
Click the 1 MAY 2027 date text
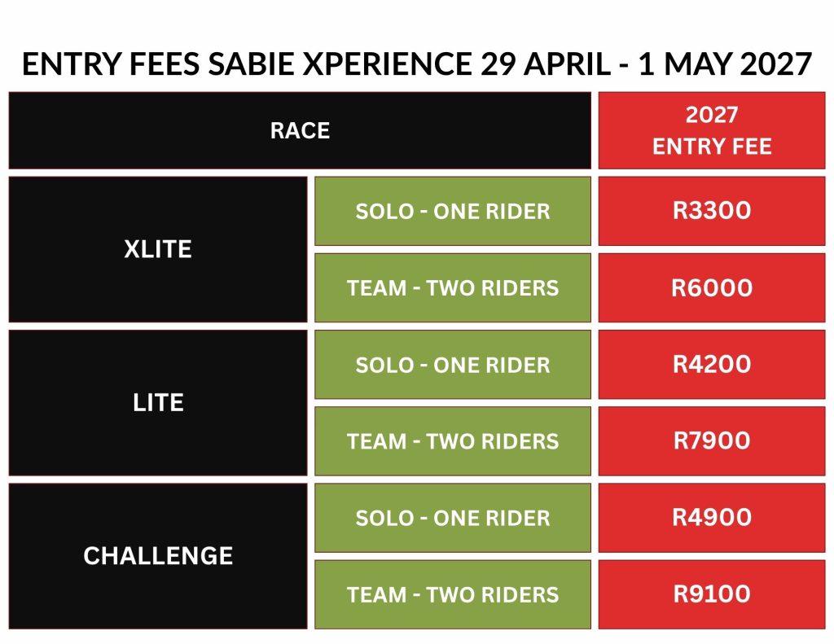click(725, 64)
